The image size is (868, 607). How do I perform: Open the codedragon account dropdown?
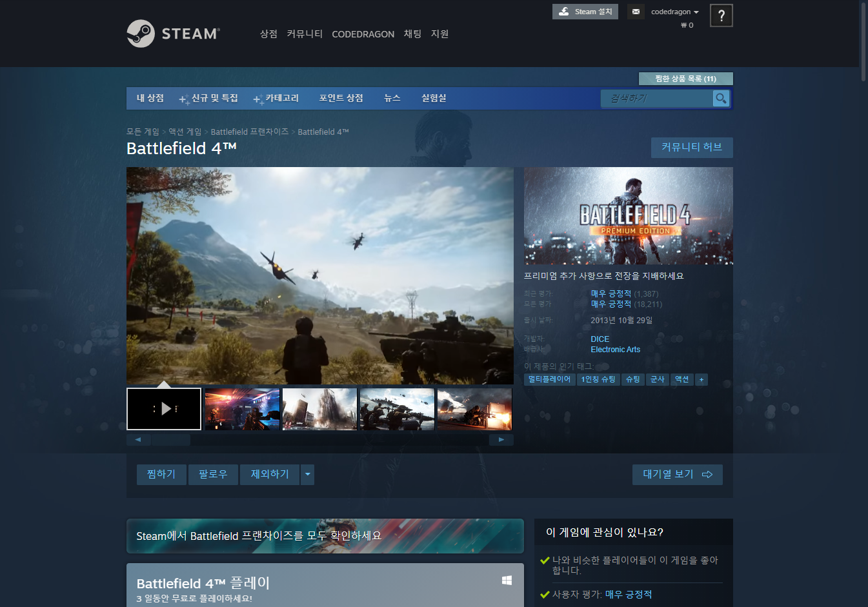pyautogui.click(x=674, y=12)
